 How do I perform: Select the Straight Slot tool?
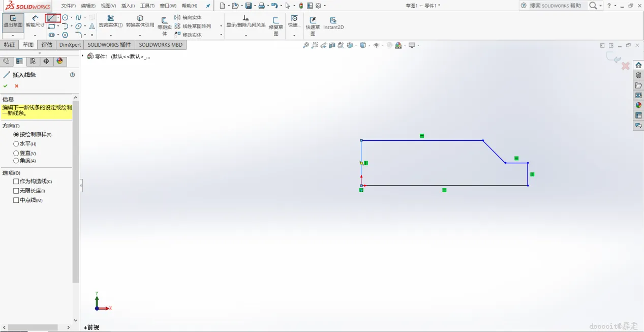(x=51, y=35)
